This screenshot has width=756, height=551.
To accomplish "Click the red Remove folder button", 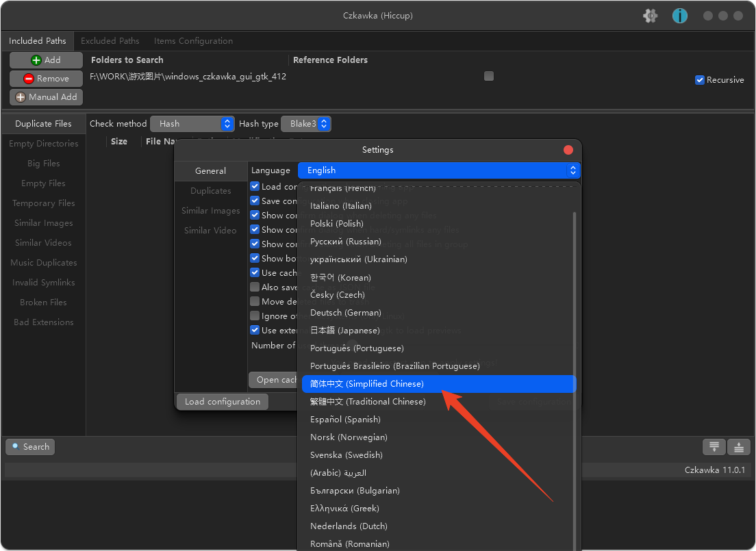I will pos(46,79).
